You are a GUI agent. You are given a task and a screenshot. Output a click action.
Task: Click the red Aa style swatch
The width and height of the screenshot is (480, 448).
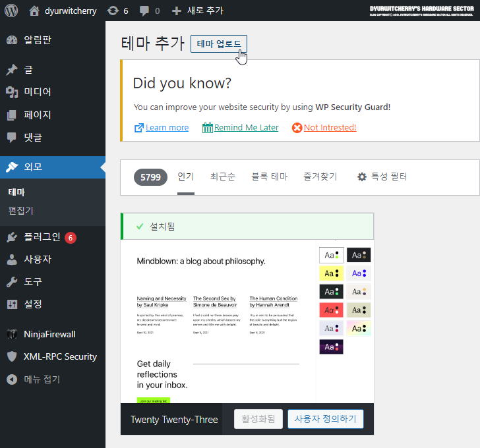coord(332,310)
